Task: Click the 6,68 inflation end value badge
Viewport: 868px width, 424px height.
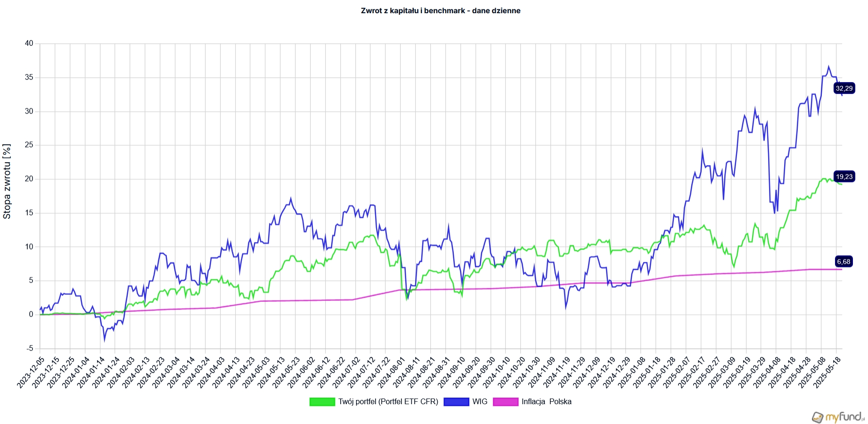Action: (x=843, y=262)
